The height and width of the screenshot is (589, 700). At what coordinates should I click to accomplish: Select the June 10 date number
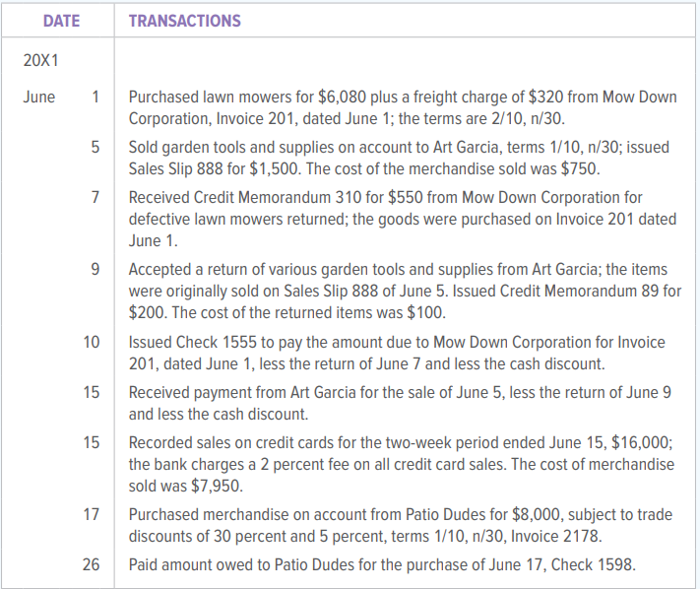pos(92,342)
